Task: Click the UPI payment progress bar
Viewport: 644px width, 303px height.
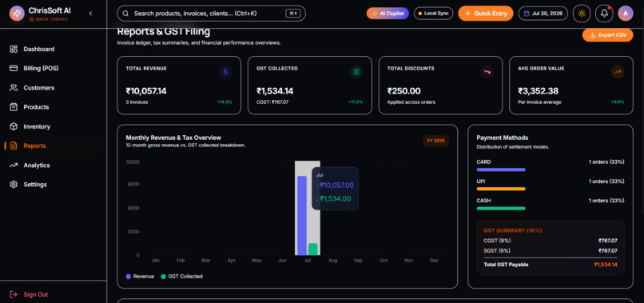Action: pyautogui.click(x=501, y=189)
